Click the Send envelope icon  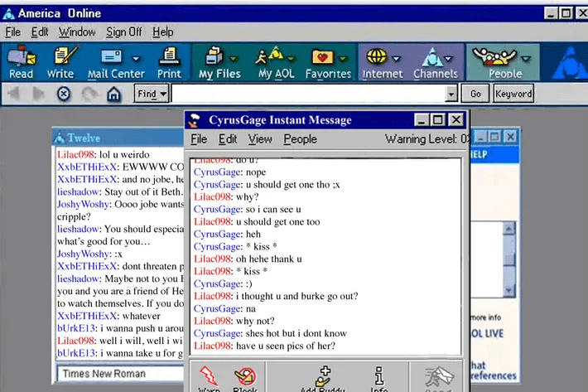point(439,378)
